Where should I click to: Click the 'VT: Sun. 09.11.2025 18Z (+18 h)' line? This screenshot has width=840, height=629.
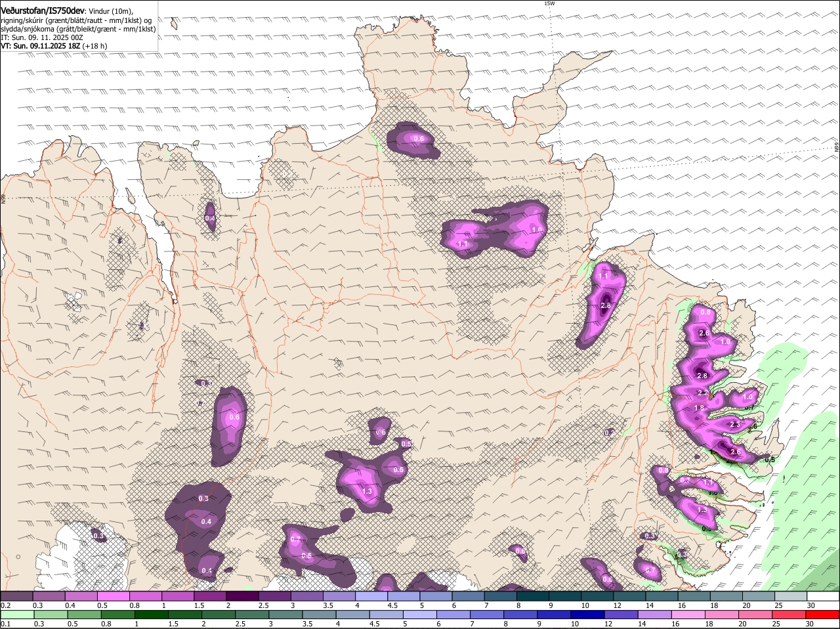coord(54,46)
